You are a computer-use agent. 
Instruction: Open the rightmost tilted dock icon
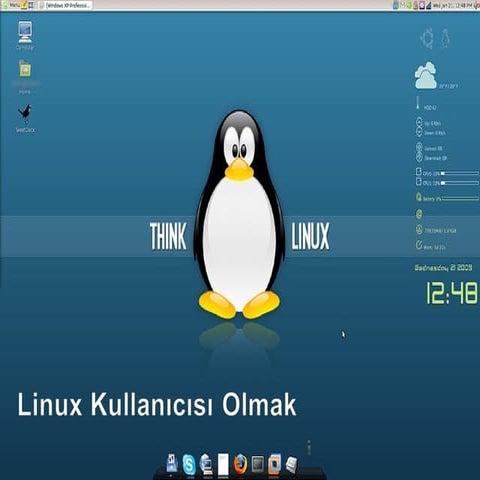pos(291,465)
